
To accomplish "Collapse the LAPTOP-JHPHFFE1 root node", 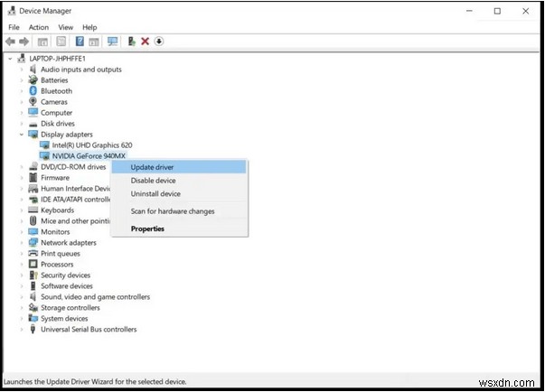I will coord(10,59).
